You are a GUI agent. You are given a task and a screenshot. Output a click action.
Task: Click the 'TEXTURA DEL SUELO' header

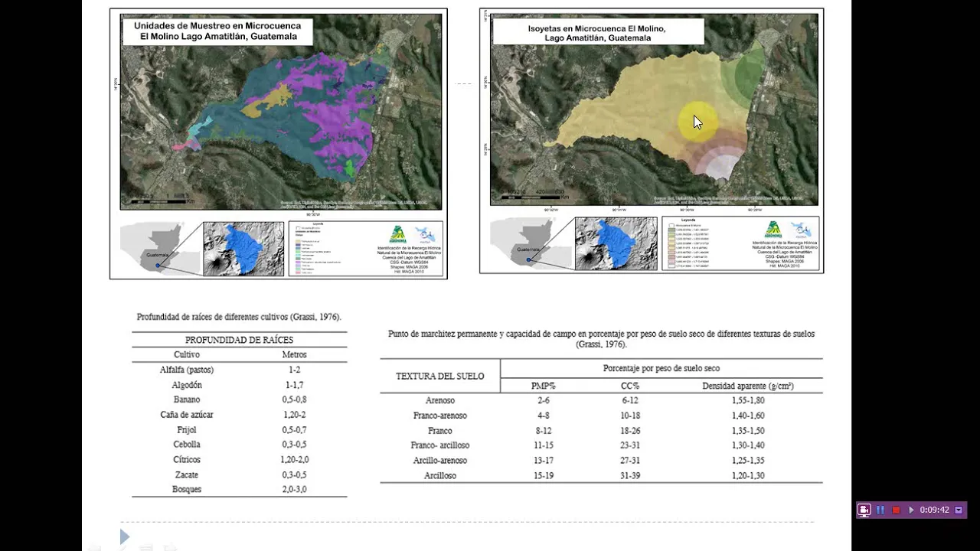point(440,377)
